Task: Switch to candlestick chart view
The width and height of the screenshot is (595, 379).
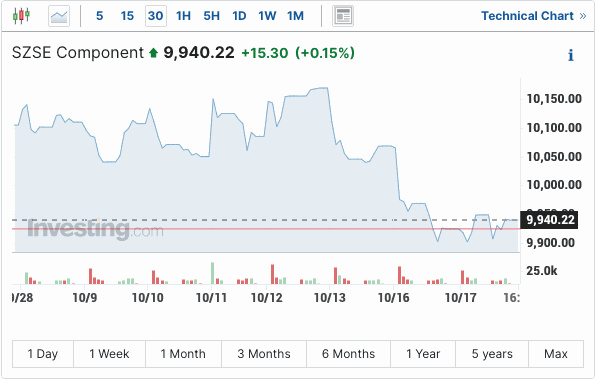Action: point(21,16)
